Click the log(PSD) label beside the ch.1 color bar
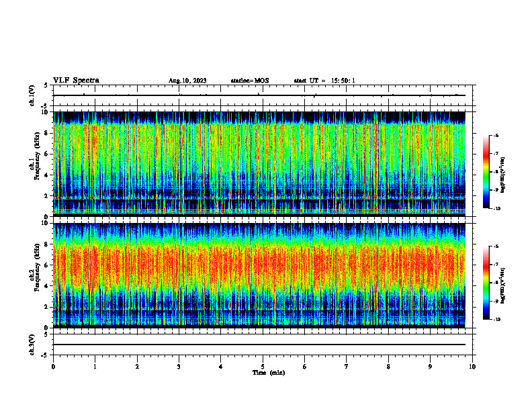The height and width of the screenshot is (411, 532). pyautogui.click(x=502, y=175)
